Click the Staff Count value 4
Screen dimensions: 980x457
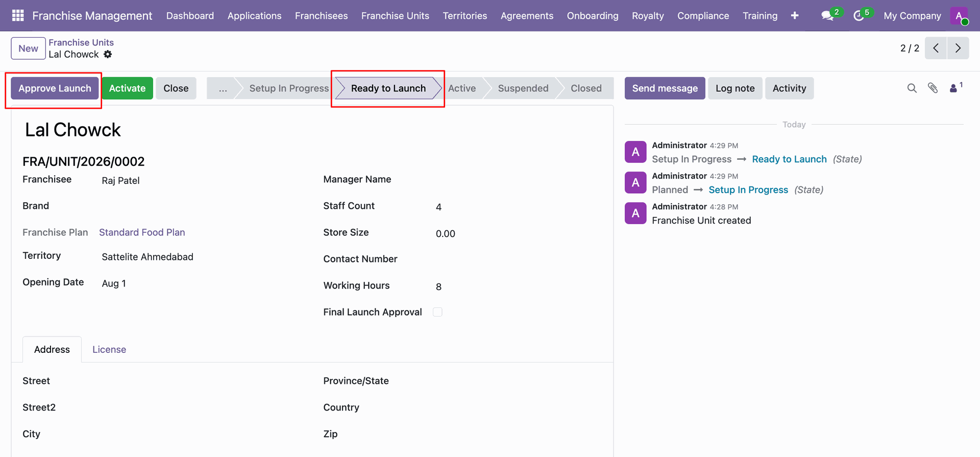[438, 207]
